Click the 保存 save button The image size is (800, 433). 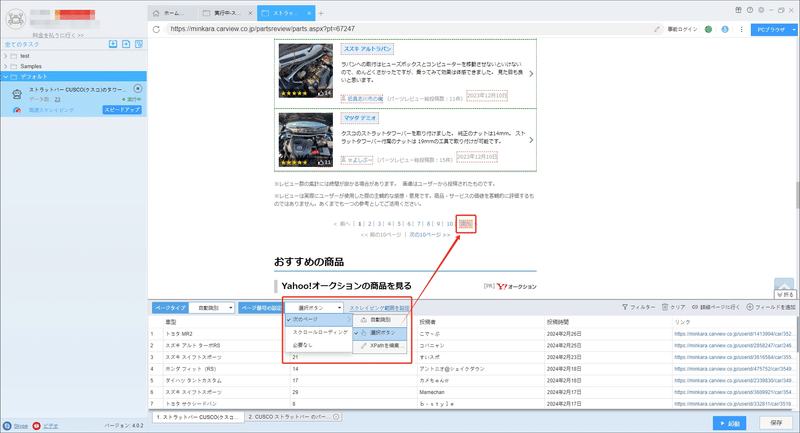(x=776, y=423)
